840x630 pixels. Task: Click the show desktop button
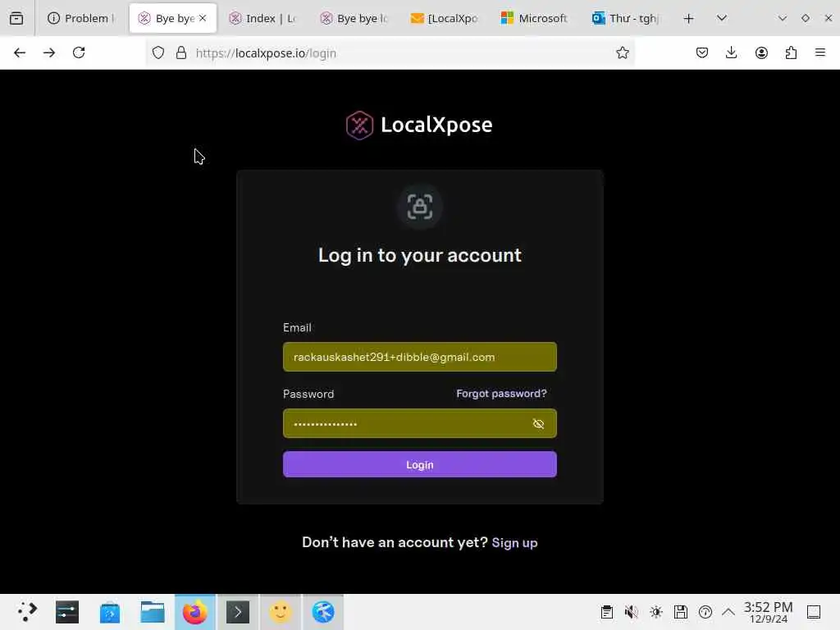(x=814, y=612)
